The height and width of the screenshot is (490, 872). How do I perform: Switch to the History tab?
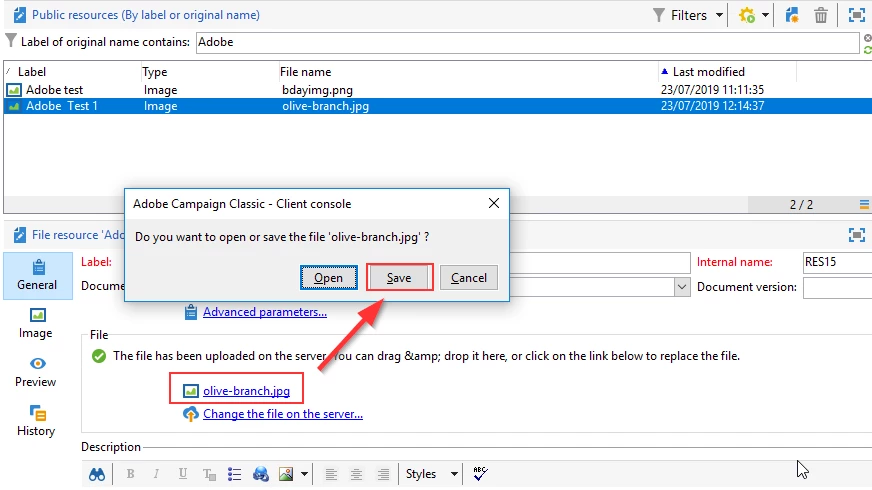(x=36, y=420)
